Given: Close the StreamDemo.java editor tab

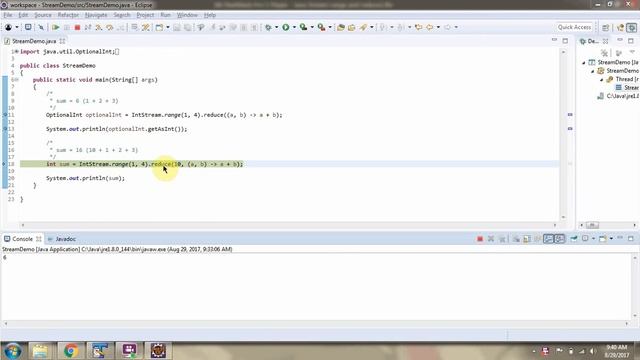Looking at the screenshot, I should [62, 41].
